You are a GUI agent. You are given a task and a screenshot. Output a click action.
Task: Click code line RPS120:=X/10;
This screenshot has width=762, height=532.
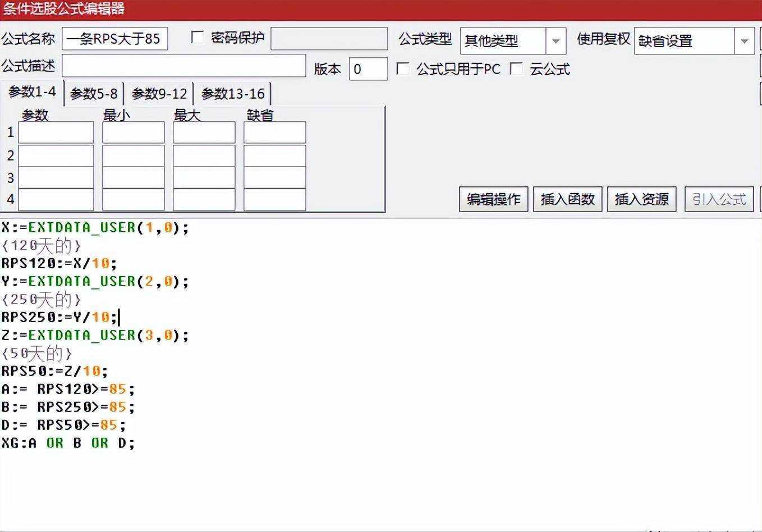(x=59, y=263)
